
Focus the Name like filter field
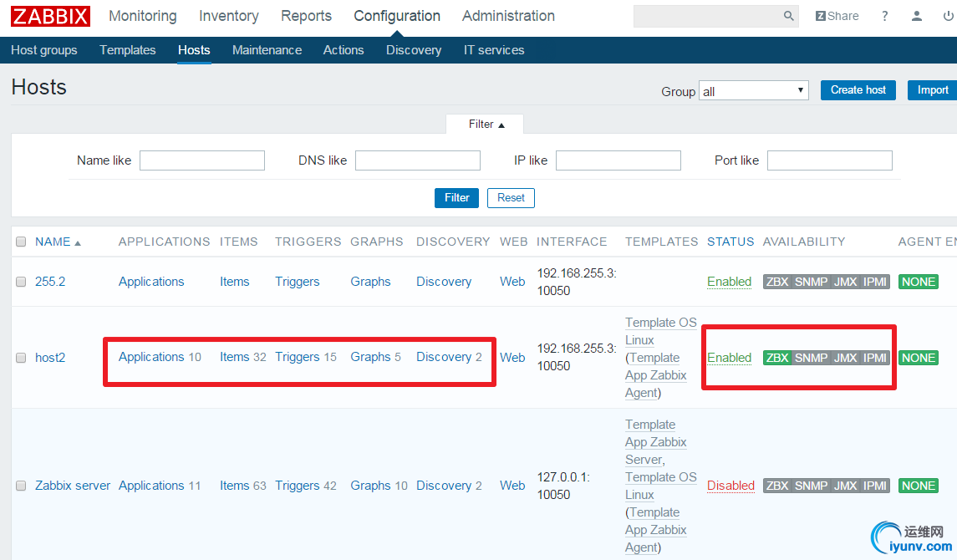coord(202,160)
